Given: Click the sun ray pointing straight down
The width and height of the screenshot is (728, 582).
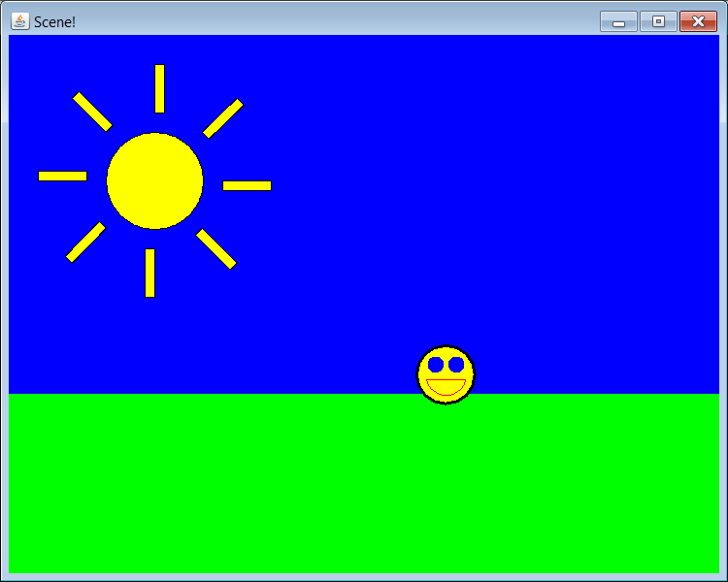Looking at the screenshot, I should (149, 273).
